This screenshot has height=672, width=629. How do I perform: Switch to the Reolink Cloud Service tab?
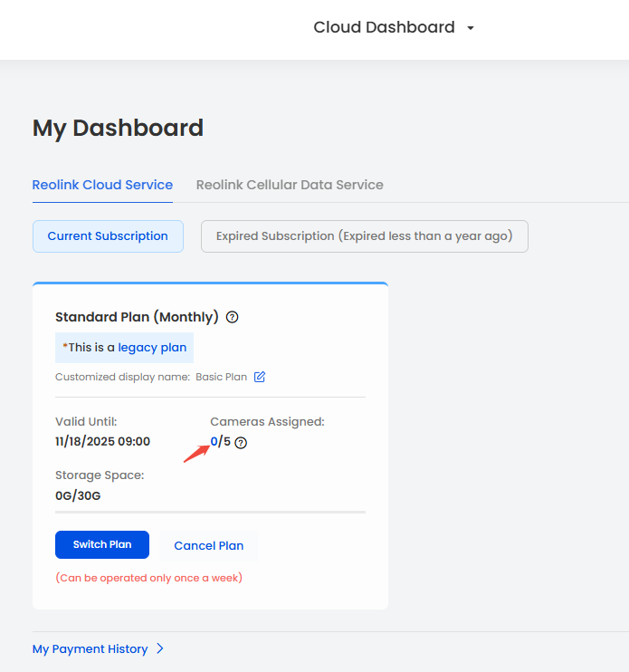coord(102,185)
